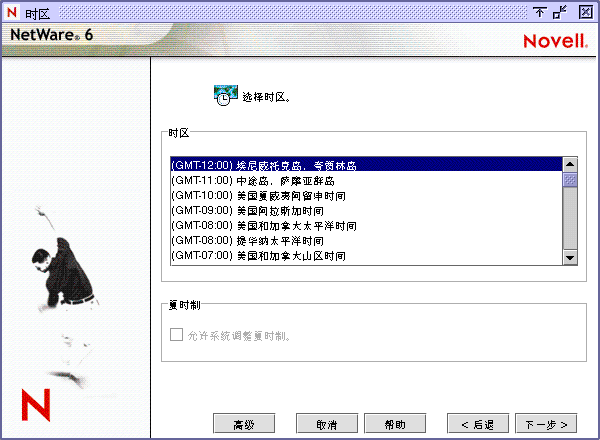Proceed with the 下一步 > button
The image size is (600, 440).
(546, 424)
